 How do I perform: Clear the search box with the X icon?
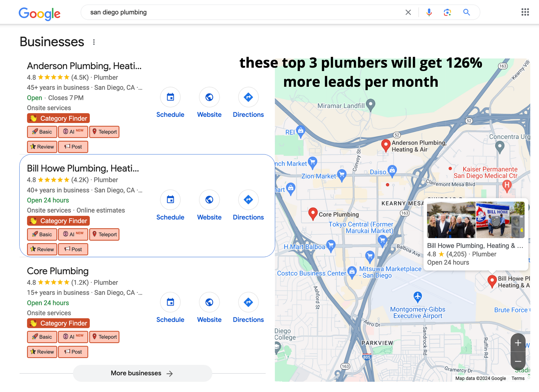[408, 12]
